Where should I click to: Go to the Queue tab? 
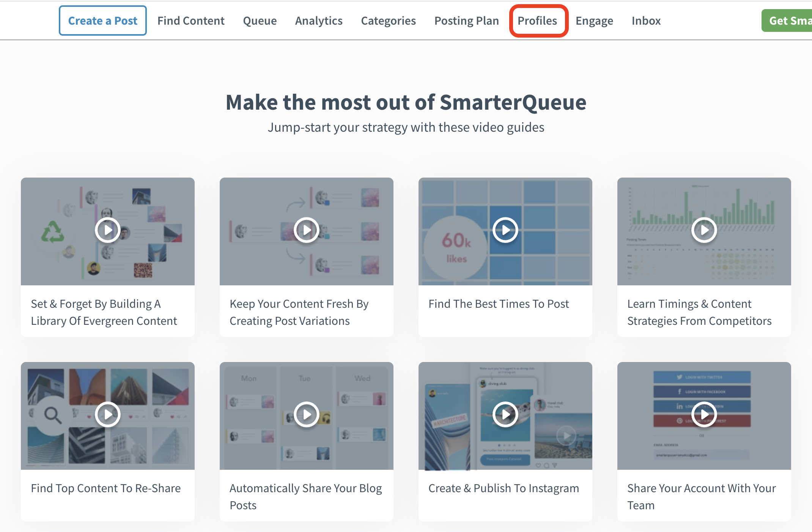pyautogui.click(x=260, y=20)
